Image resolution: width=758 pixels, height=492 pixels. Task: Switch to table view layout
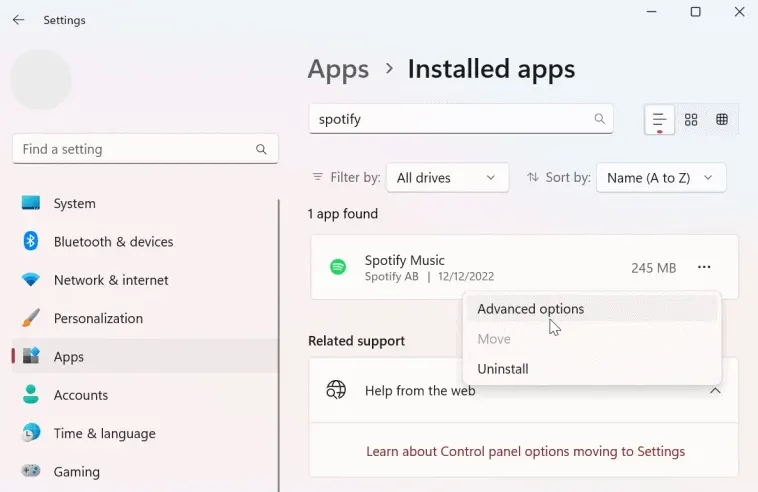coord(722,119)
